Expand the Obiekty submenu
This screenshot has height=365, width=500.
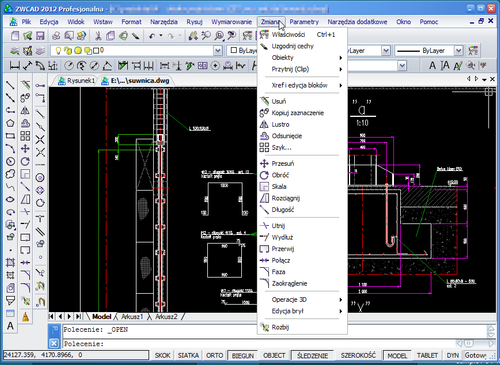(302, 58)
